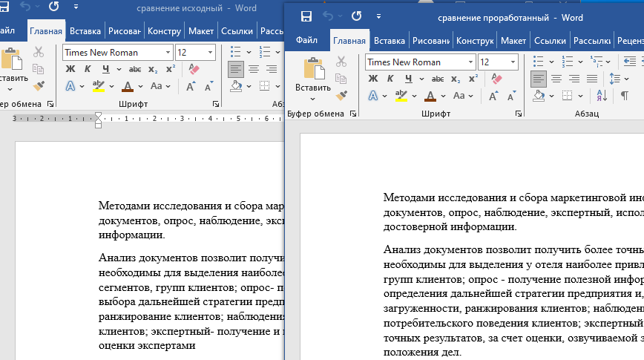Click Redo in the исходный window title bar

coord(54,7)
